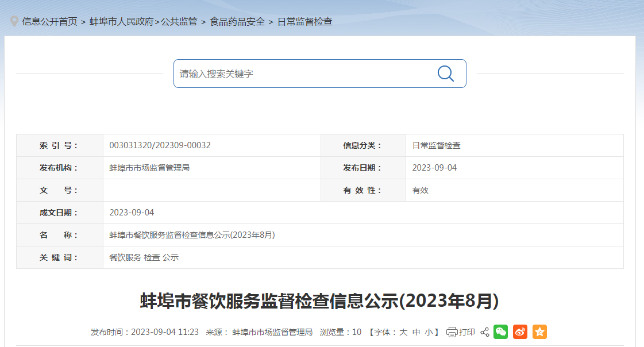Click the share icon
Image resolution: width=644 pixels, height=347 pixels.
tap(484, 332)
